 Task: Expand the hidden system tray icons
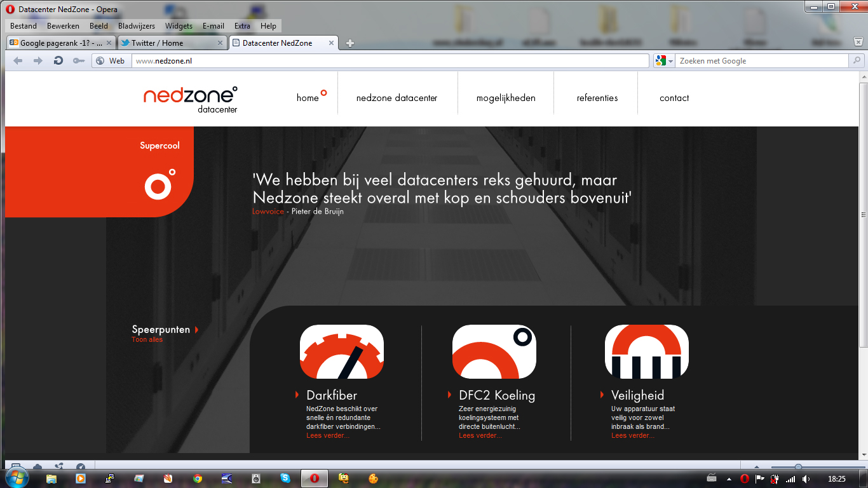tap(728, 478)
